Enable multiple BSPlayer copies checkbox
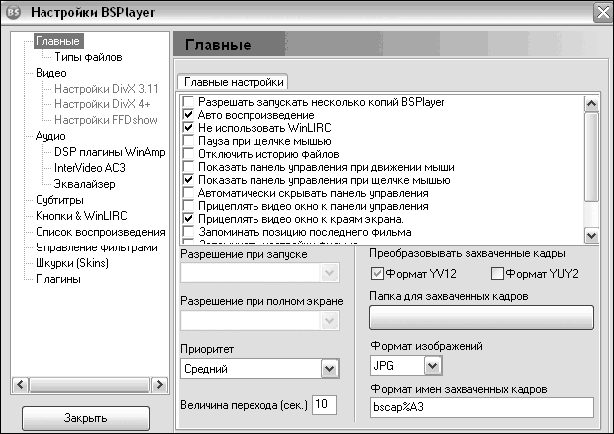The height and width of the screenshot is (434, 614). [x=188, y=102]
